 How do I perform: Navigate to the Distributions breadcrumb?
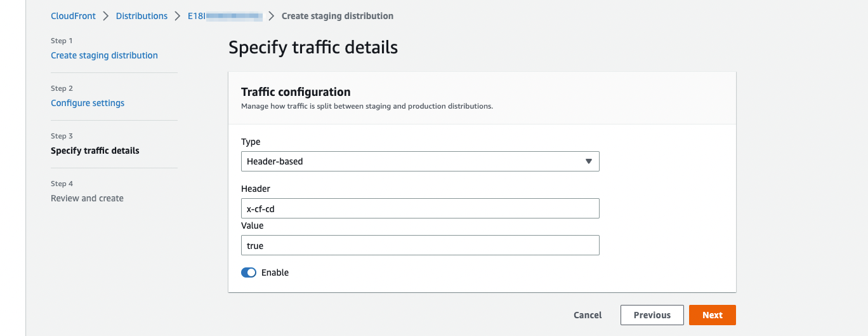(x=141, y=16)
